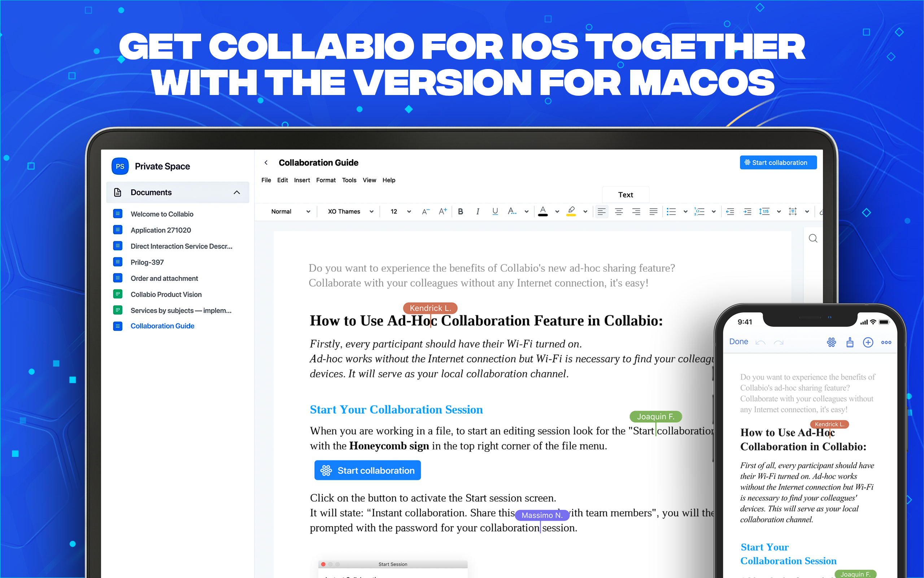Insert a bulleted list
Viewport: 924px width, 578px height.
pos(671,211)
